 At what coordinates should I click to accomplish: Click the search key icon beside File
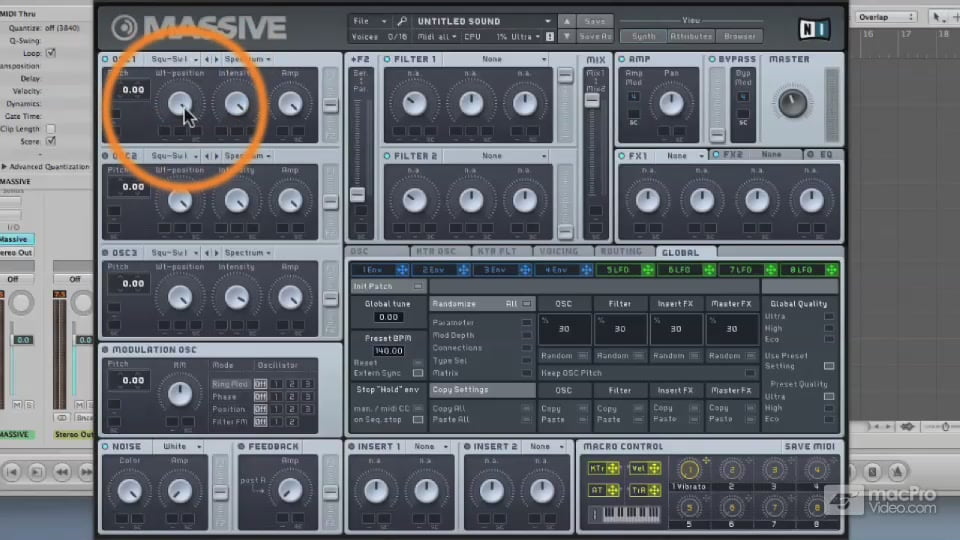click(402, 21)
